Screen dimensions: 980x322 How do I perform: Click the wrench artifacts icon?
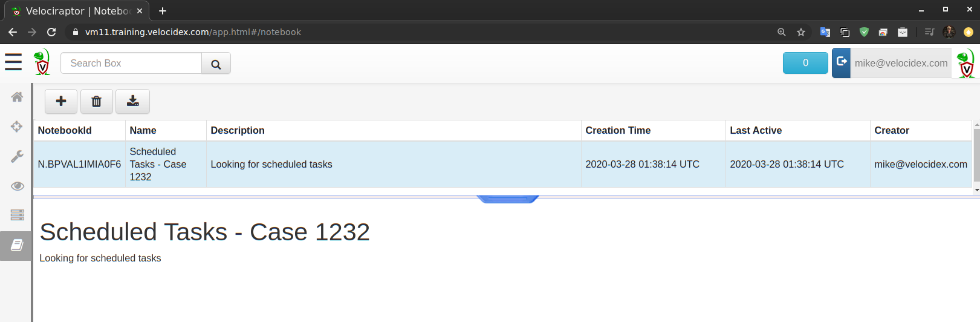click(x=17, y=156)
